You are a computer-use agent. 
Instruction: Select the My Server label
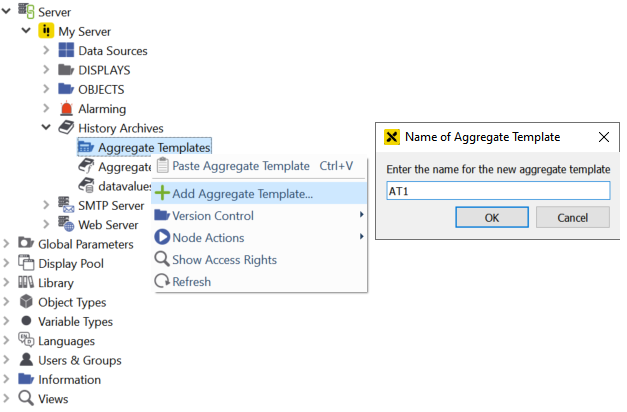(x=84, y=32)
